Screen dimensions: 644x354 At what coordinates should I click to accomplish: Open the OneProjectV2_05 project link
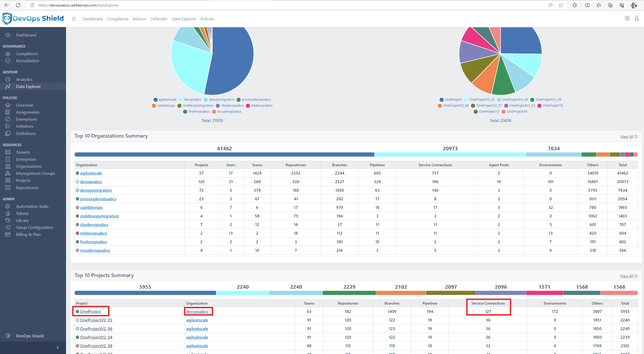96,320
